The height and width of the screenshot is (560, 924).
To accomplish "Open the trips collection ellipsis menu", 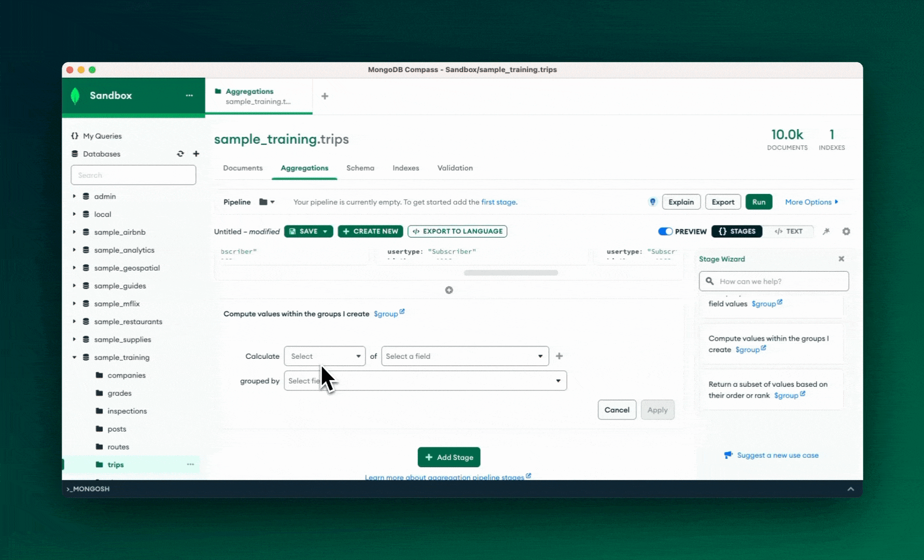I will coord(190,465).
